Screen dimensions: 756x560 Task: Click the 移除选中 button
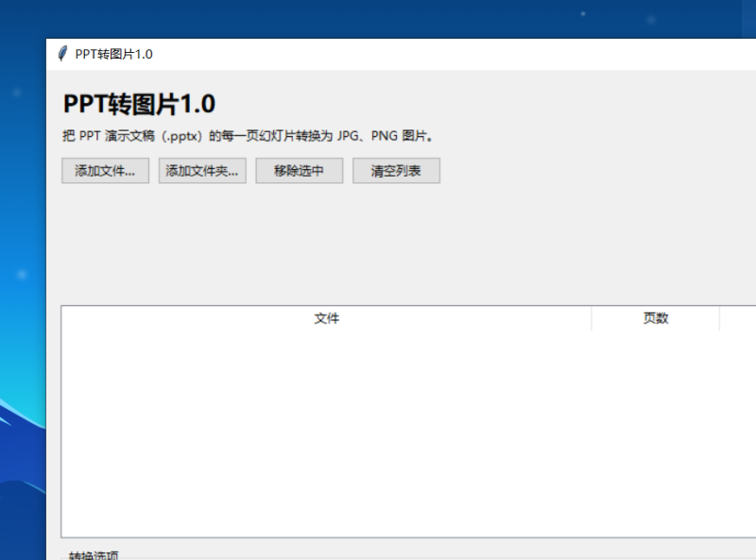(x=300, y=171)
